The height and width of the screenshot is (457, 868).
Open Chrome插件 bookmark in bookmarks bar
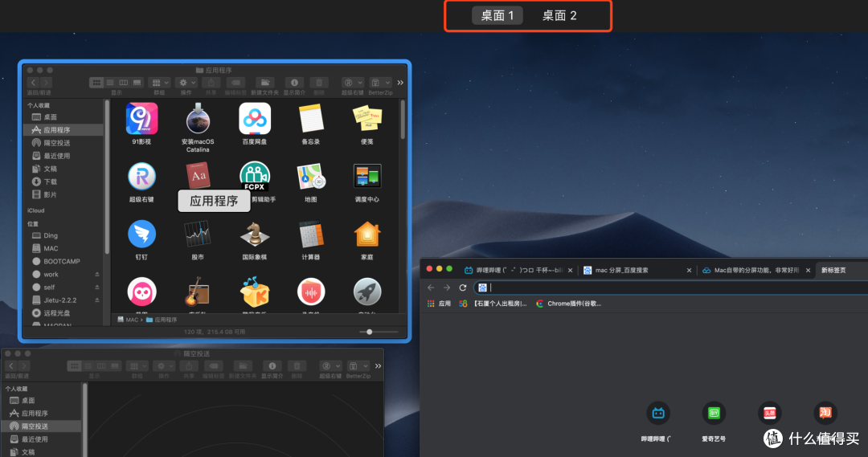(x=569, y=304)
